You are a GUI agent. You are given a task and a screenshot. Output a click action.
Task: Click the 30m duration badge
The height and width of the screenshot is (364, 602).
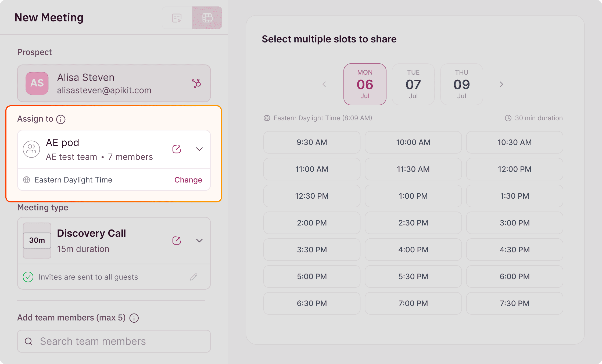point(37,240)
